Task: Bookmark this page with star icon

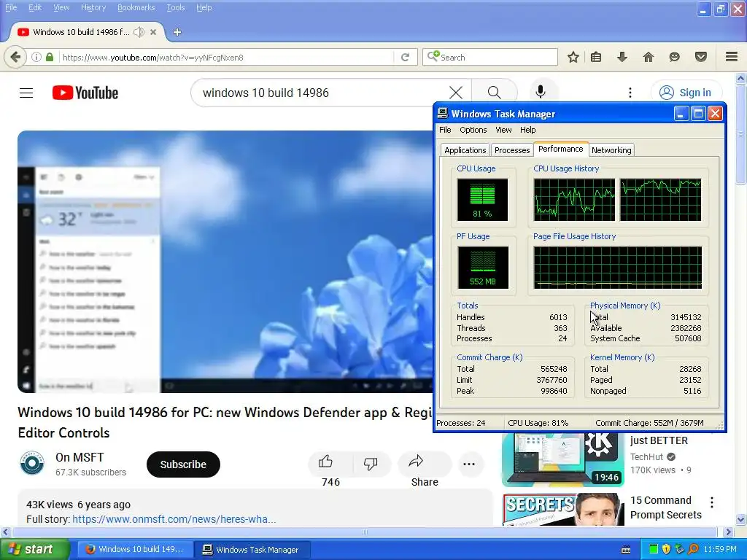Action: [573, 57]
